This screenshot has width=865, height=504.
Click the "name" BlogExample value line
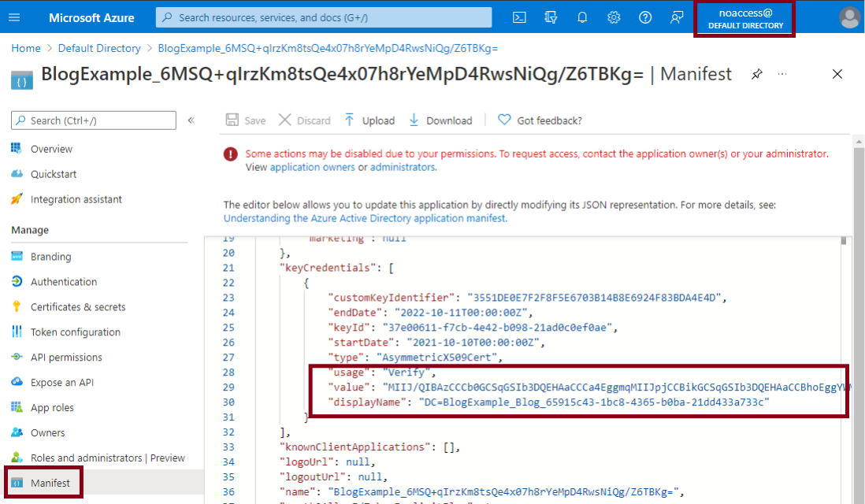(481, 492)
